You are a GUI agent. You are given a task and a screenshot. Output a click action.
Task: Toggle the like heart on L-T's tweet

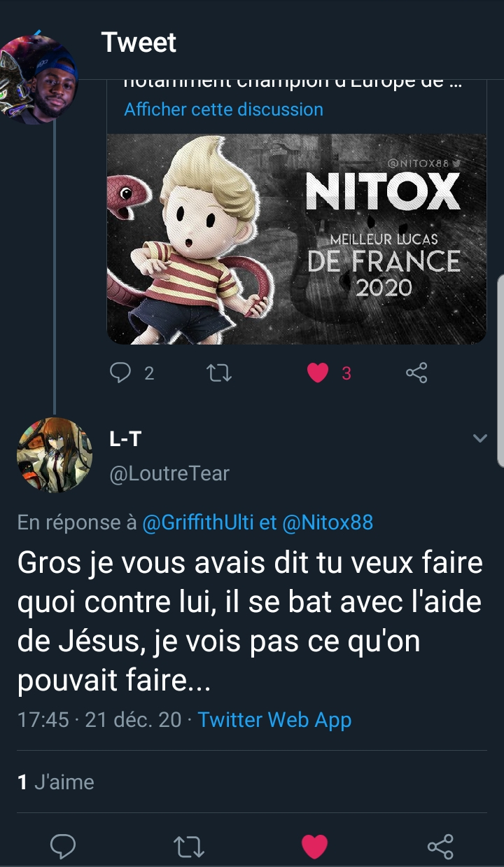click(314, 847)
